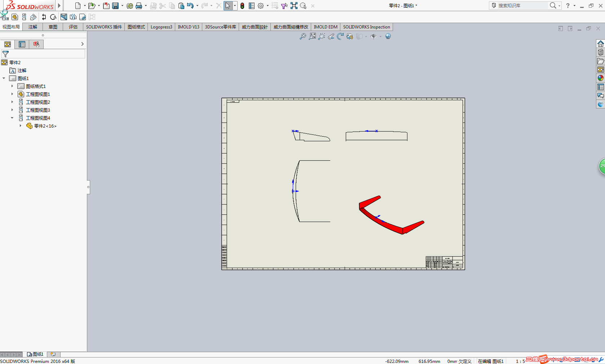
Task: Expand the SOLIDWORKS menu flyout arrow
Action: click(59, 6)
